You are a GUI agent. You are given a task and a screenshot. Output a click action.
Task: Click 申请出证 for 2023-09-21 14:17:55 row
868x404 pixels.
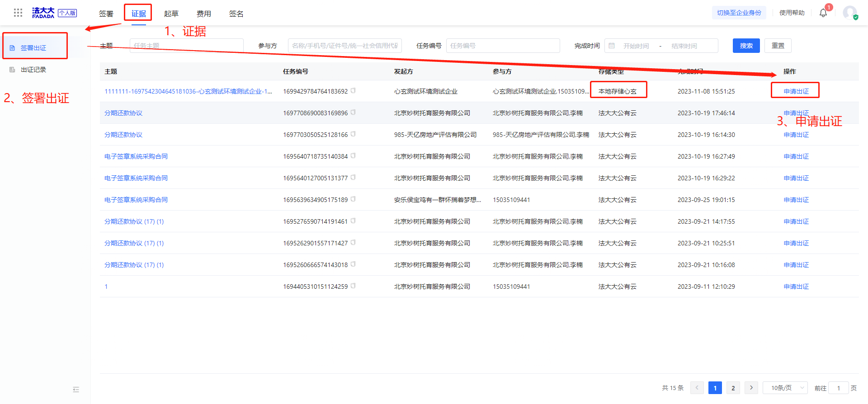796,221
